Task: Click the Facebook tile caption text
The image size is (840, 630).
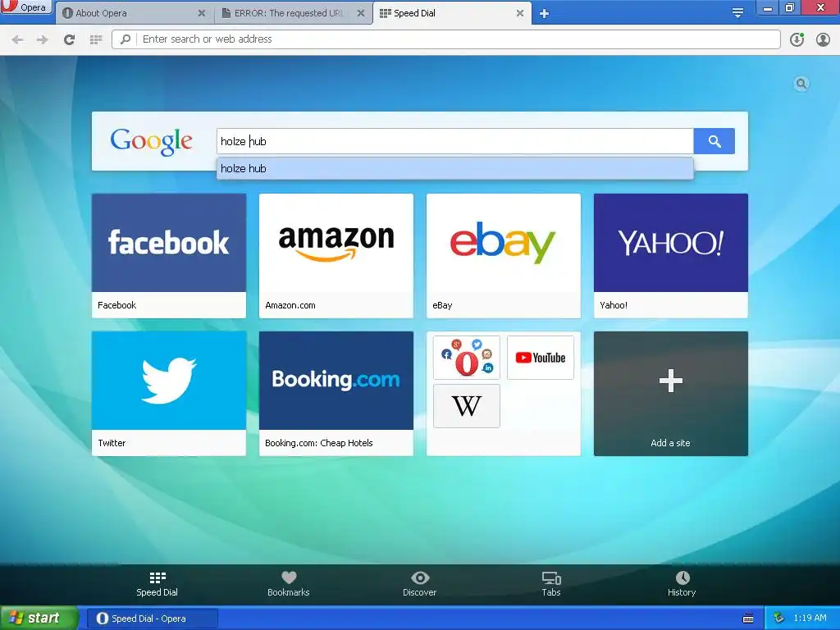Action: tap(116, 305)
